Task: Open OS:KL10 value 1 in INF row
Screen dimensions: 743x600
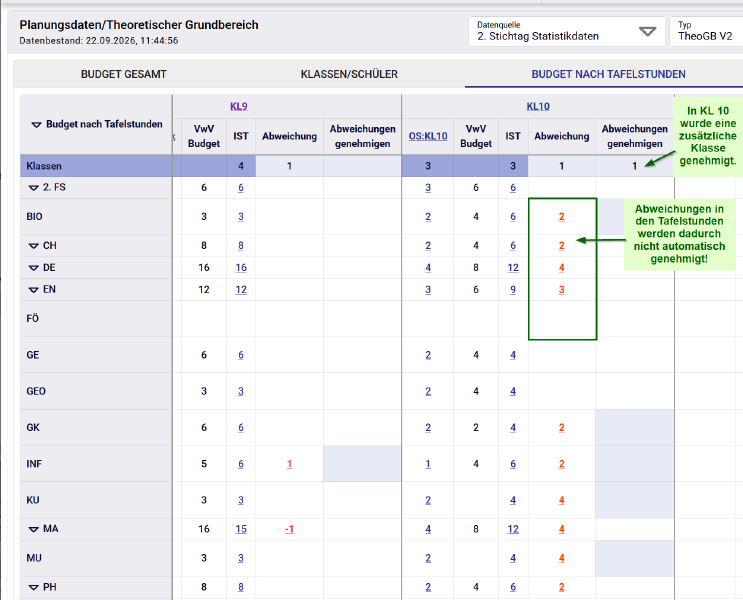Action: (428, 464)
